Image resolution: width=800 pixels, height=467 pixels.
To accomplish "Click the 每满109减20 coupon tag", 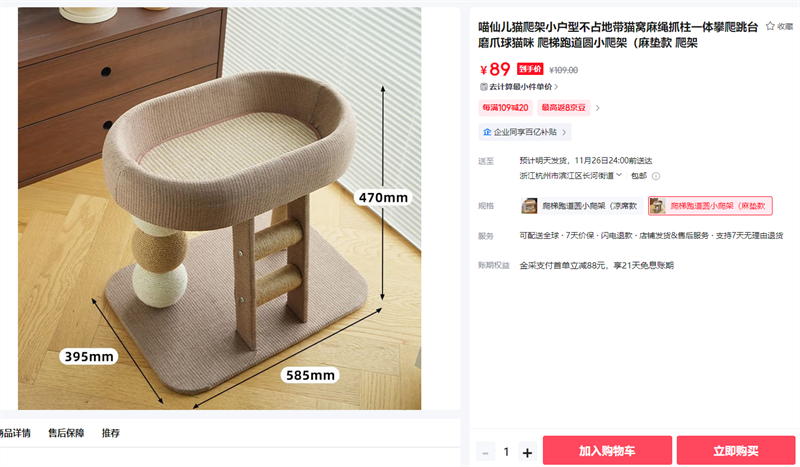I will (x=505, y=108).
